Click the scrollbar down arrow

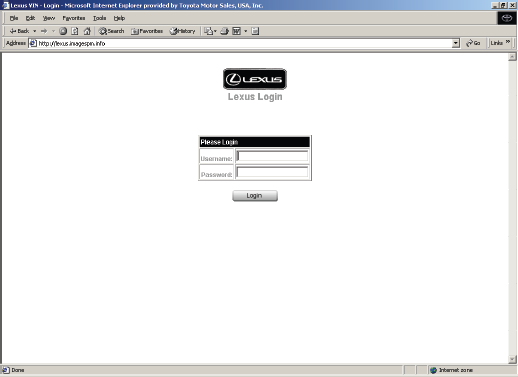512,359
